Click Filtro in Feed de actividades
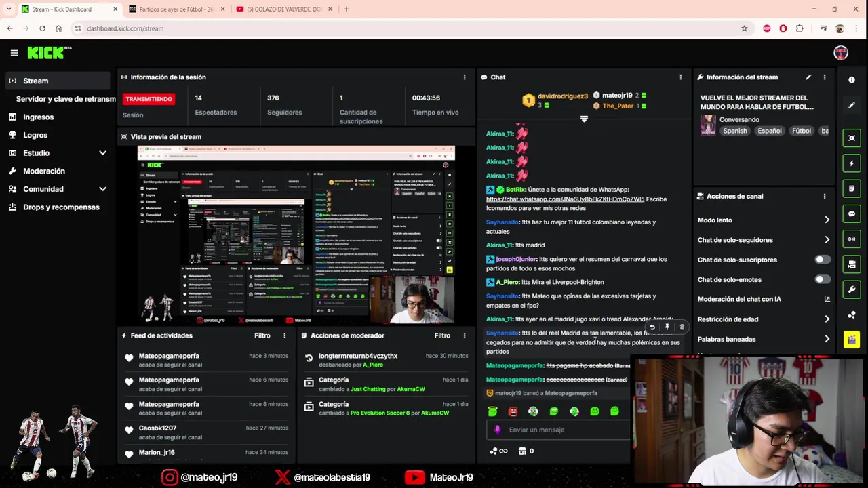 pos(262,335)
